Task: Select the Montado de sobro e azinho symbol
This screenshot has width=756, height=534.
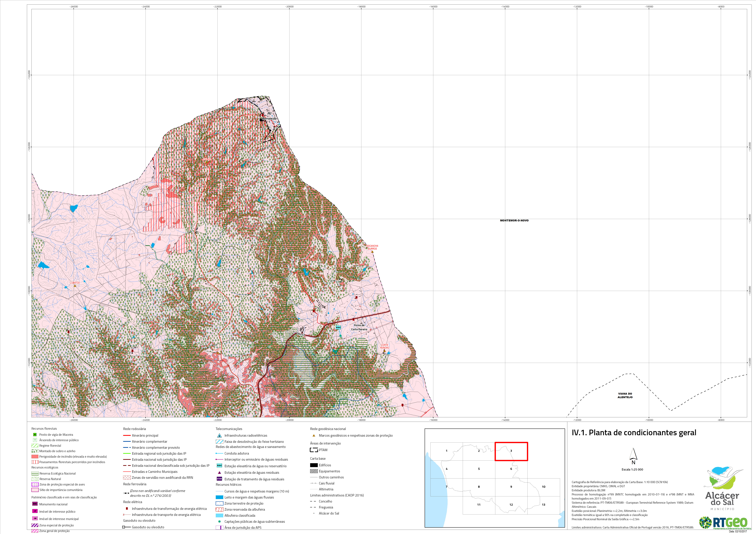Action: pos(35,451)
